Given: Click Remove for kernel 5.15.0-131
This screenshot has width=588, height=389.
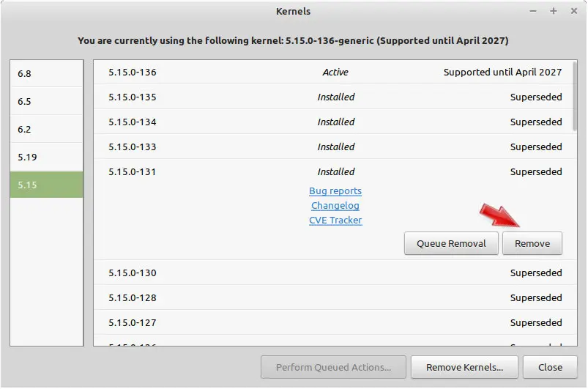Looking at the screenshot, I should [532, 243].
